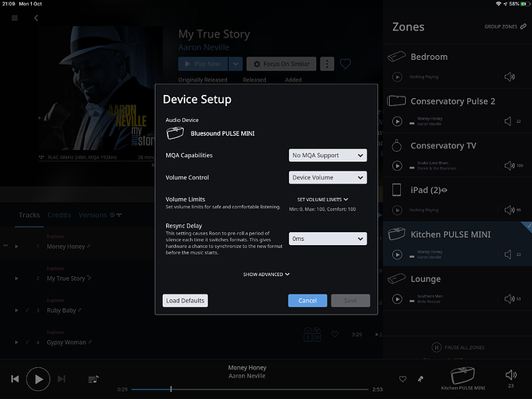Open footer volume speaker icon
The image size is (532, 399).
point(511,375)
